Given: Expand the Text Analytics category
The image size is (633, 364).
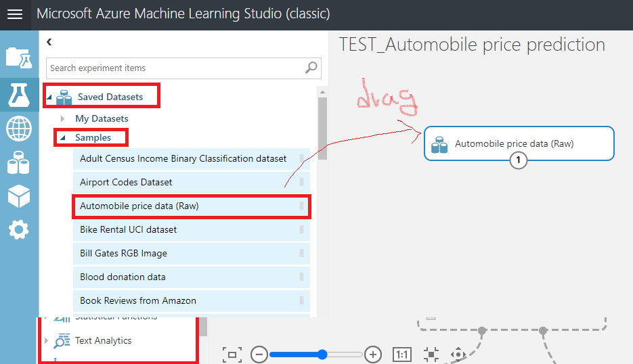Looking at the screenshot, I should coord(46,340).
